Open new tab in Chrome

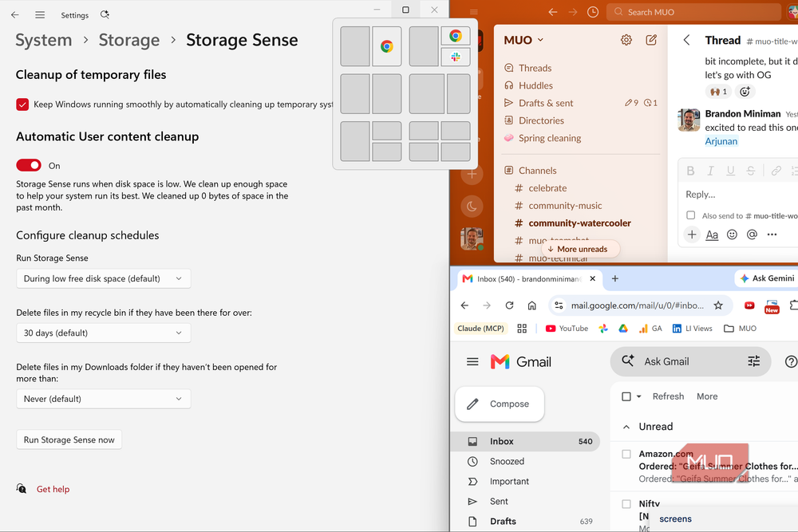click(614, 278)
